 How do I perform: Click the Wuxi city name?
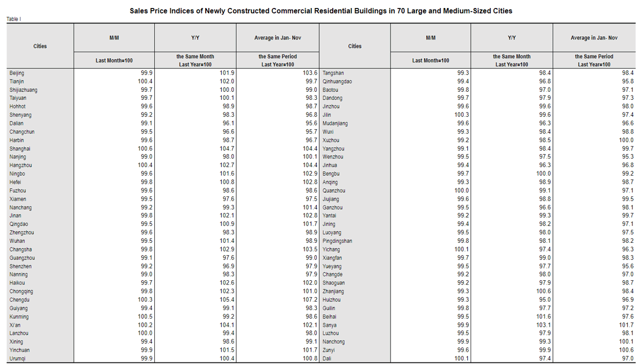[x=328, y=132]
